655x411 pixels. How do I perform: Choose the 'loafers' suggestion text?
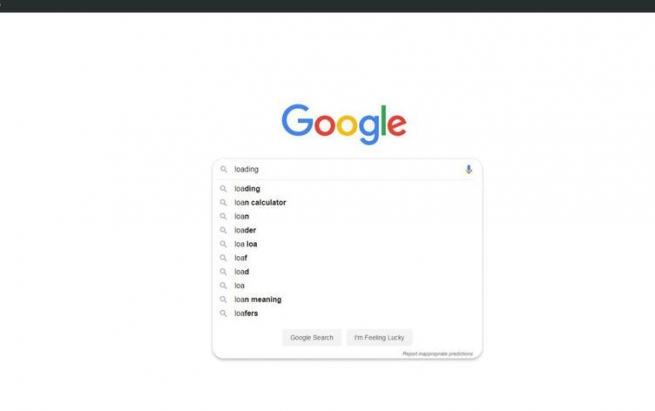[246, 313]
